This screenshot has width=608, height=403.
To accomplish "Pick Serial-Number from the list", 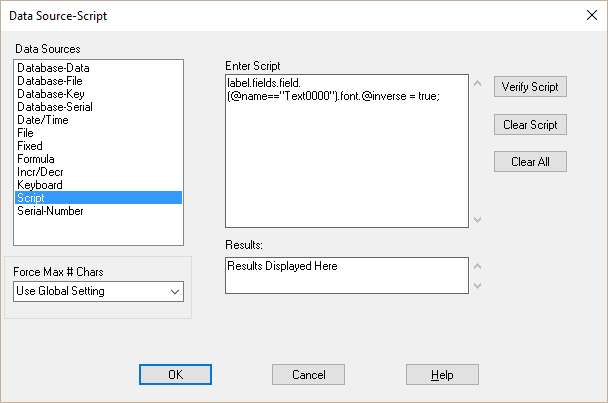I will pyautogui.click(x=98, y=211).
